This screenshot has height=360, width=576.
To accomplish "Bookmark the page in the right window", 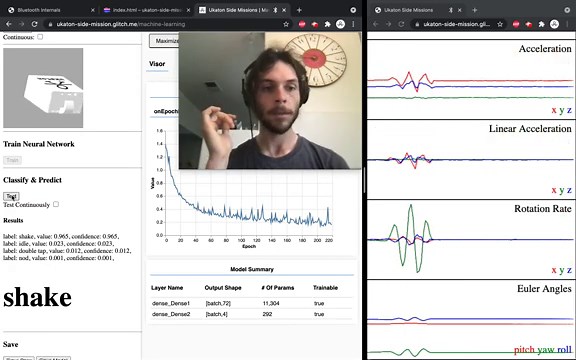I will 500,24.
